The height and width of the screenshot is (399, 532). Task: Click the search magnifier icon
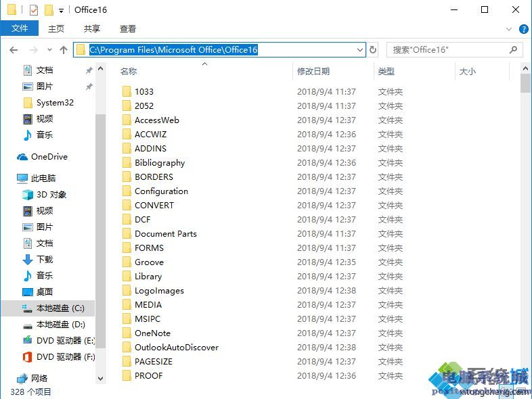pyautogui.click(x=513, y=50)
